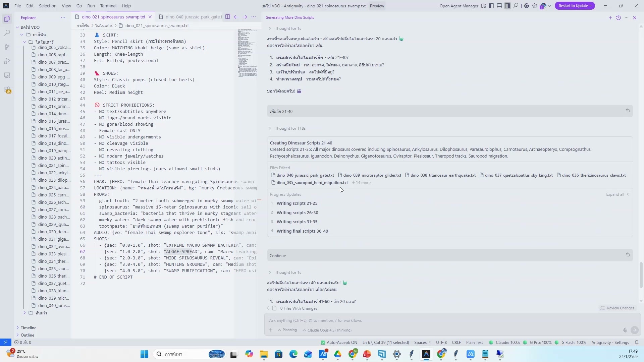Screen dimensions: 644x362
Task: Toggle the bottom panel layout
Action: (x=499, y=6)
